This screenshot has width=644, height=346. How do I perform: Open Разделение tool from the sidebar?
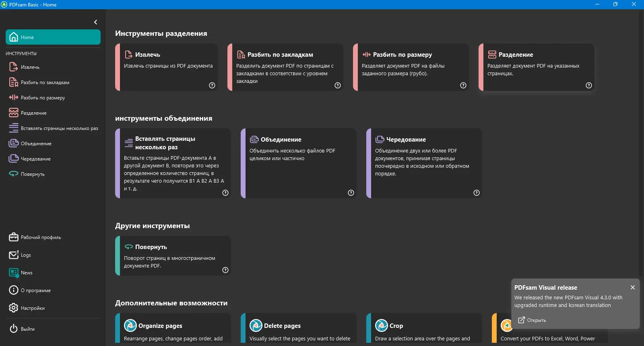[53, 113]
